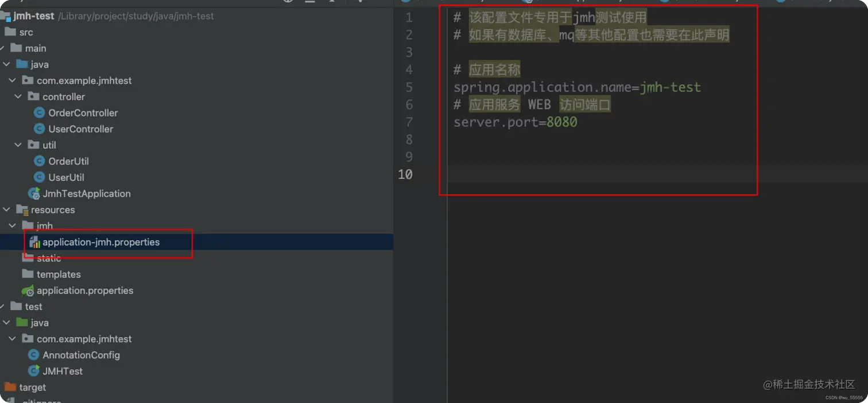Select the templates folder
Image resolution: width=868 pixels, height=403 pixels.
click(x=59, y=274)
